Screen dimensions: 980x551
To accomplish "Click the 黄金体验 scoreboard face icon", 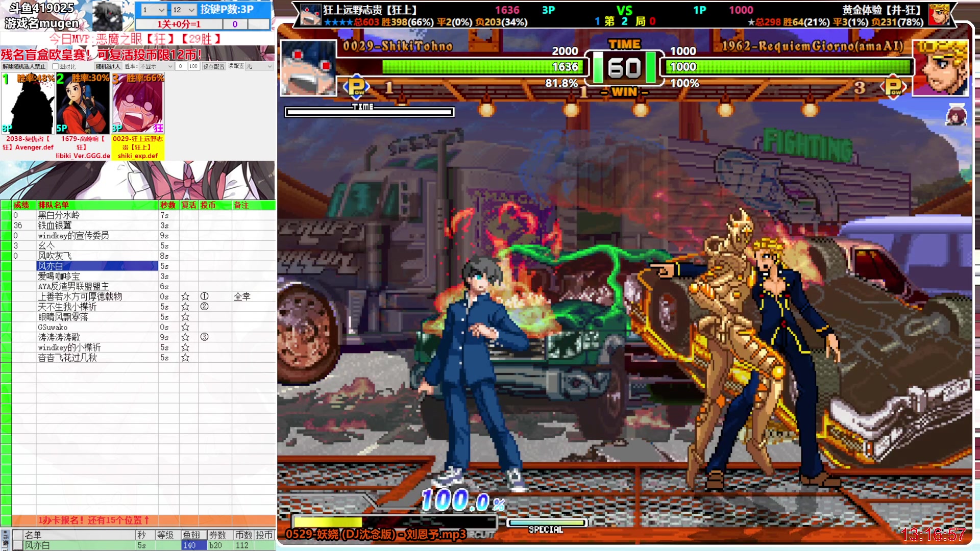I will point(938,15).
